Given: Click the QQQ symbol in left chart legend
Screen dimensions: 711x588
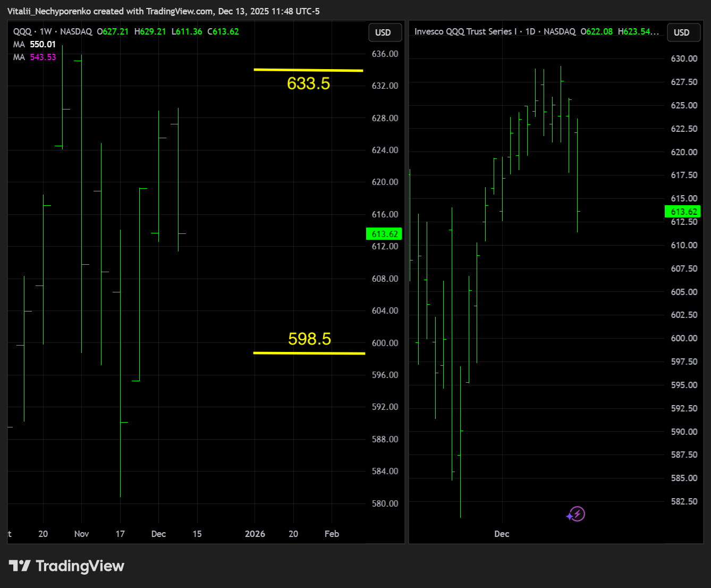Looking at the screenshot, I should point(22,32).
